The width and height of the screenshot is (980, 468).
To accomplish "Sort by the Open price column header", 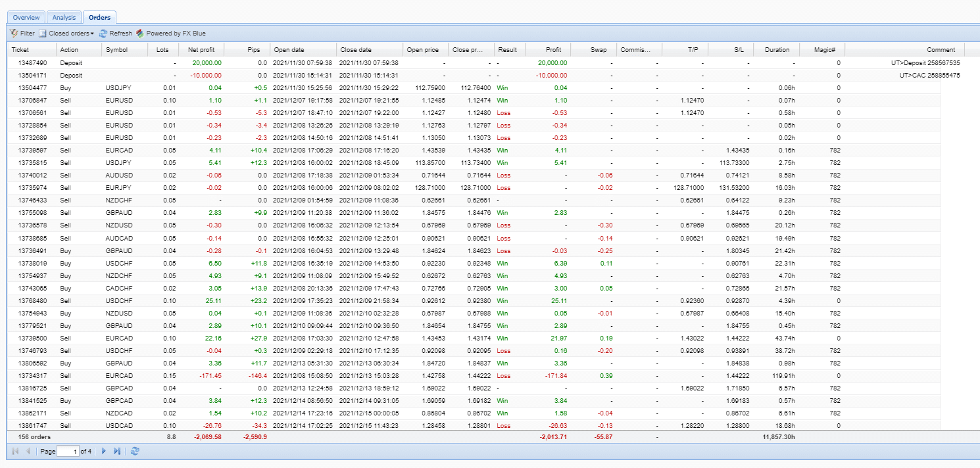I will (x=426, y=50).
